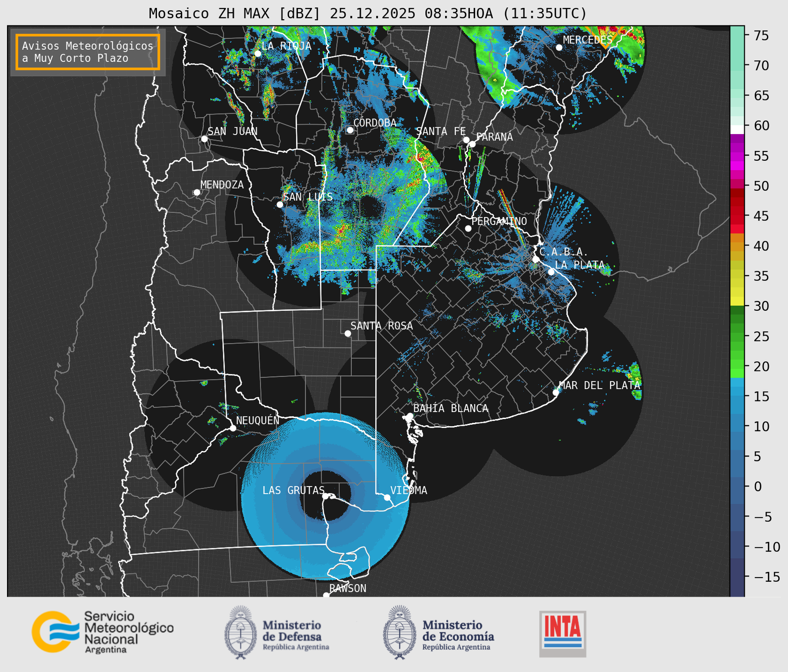Select the SANTA ROSA city marker
Screen dimensions: 788x672
tap(348, 333)
